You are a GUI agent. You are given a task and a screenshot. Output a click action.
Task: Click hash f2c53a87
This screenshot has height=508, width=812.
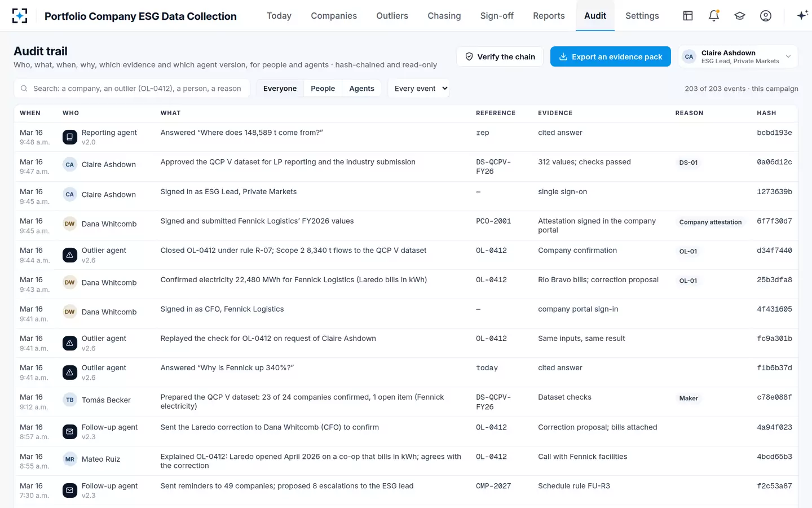(x=774, y=486)
